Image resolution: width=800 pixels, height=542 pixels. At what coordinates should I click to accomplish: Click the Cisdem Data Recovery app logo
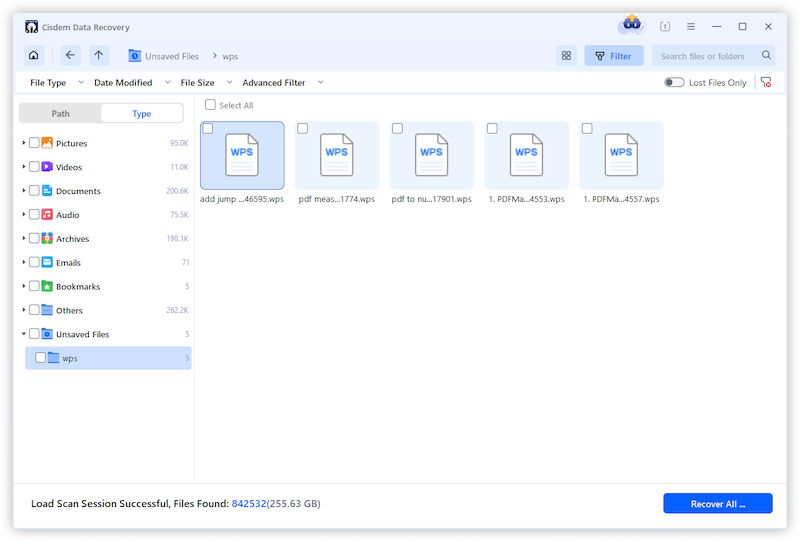tap(31, 27)
